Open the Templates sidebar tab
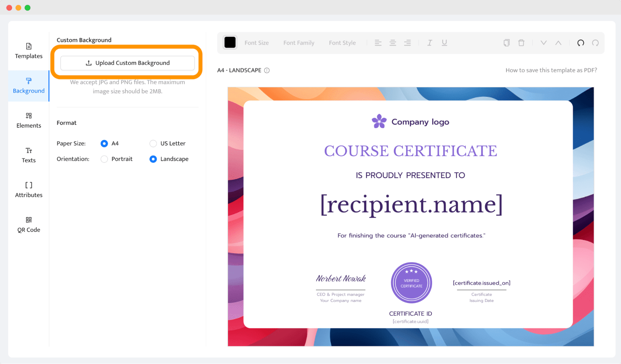 tap(29, 51)
